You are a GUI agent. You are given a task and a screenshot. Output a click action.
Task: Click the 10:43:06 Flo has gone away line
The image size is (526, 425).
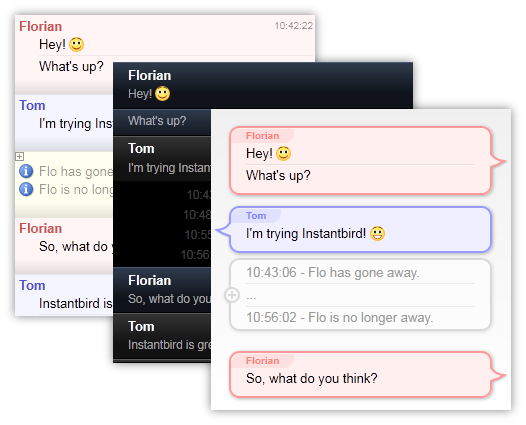pos(333,272)
